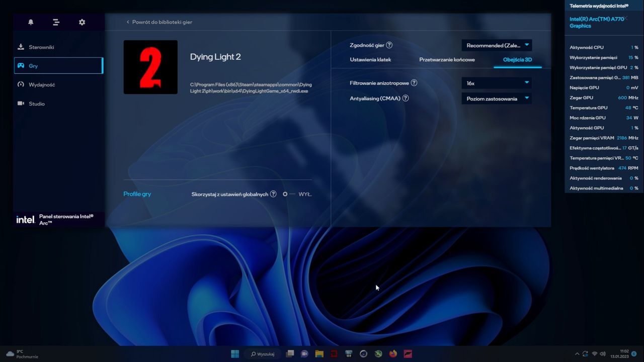Image resolution: width=644 pixels, height=362 pixels.
Task: Open the notifications bell icon
Action: (31, 22)
